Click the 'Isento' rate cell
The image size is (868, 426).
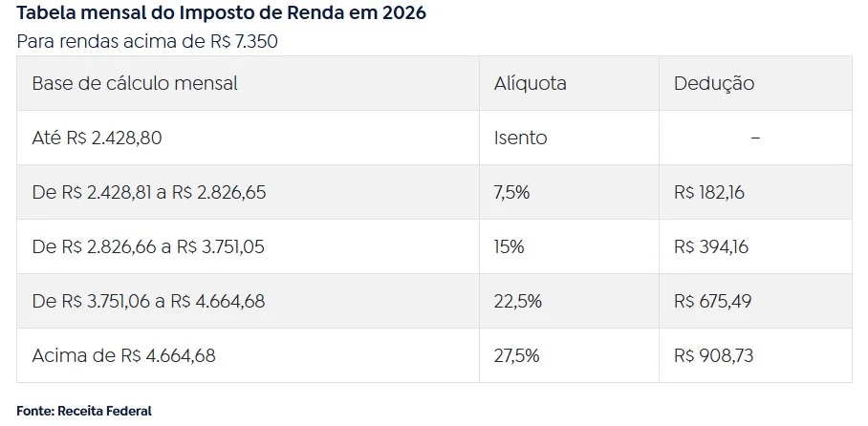520,138
